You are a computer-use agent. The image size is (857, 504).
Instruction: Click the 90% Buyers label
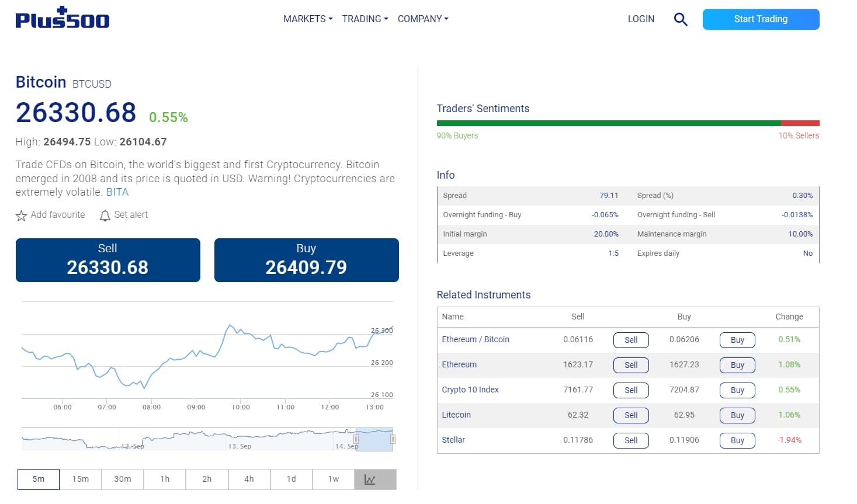click(457, 135)
